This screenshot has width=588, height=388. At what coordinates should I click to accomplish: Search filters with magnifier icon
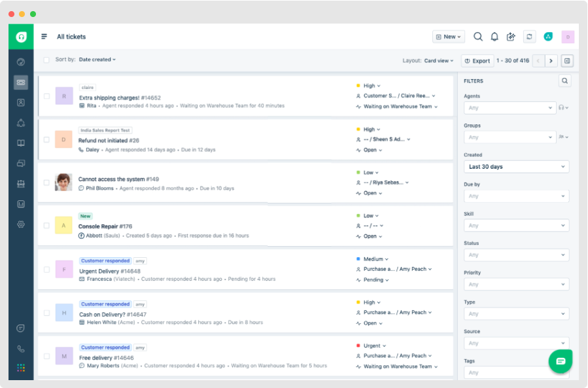[x=564, y=81]
